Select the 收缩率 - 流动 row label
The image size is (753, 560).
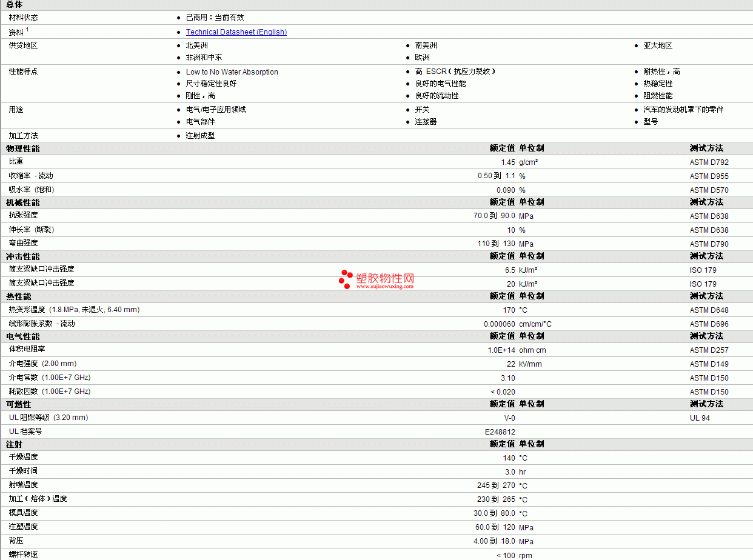click(x=31, y=176)
